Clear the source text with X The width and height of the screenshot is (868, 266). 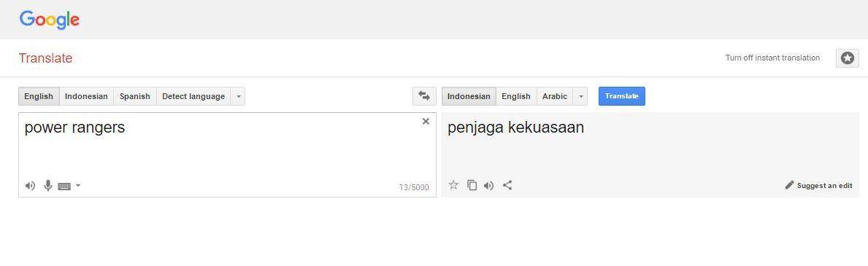426,122
